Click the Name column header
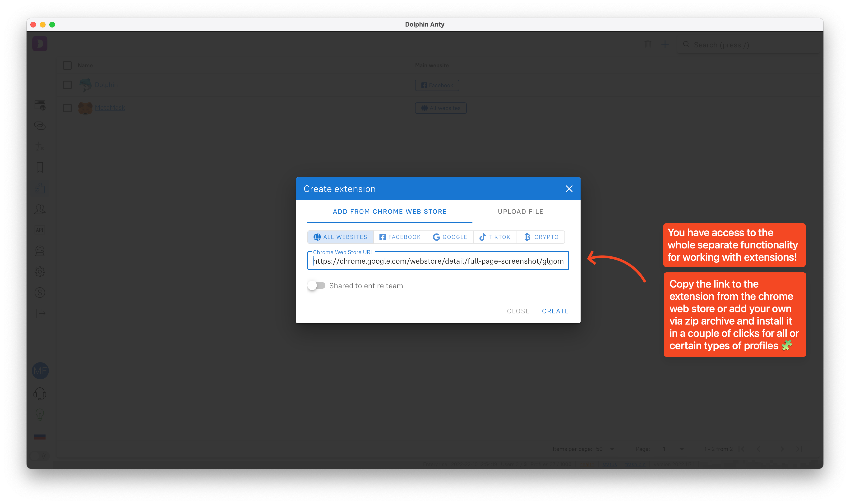 [85, 65]
